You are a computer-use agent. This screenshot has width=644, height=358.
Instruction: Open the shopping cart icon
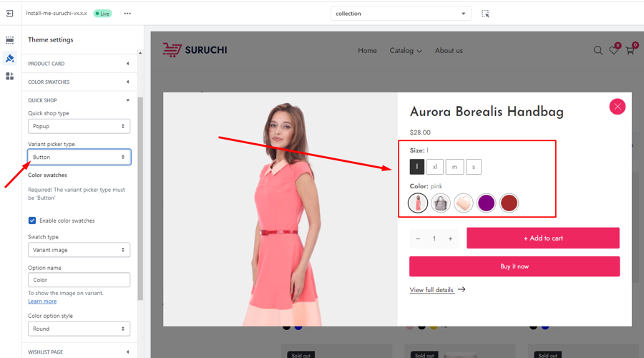630,51
